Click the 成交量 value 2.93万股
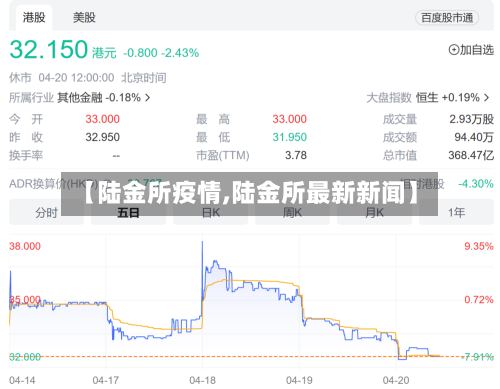The image size is (500, 389). (x=471, y=119)
